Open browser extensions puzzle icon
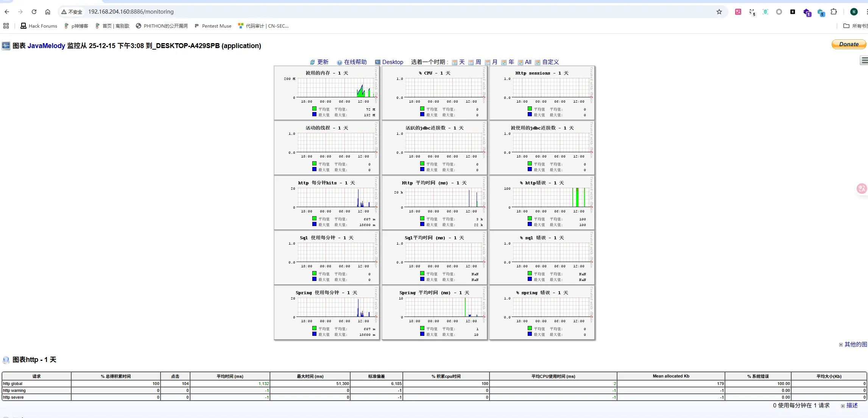The image size is (868, 418). pos(834,12)
